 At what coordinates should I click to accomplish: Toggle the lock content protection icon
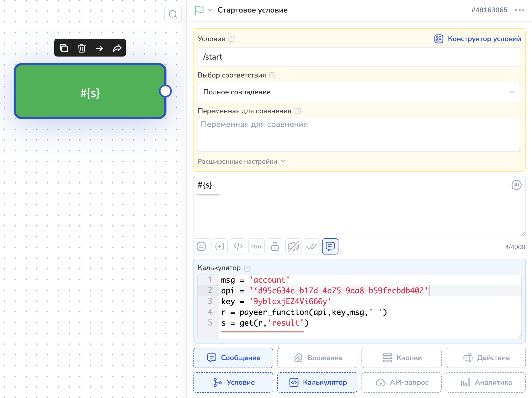[x=275, y=246]
